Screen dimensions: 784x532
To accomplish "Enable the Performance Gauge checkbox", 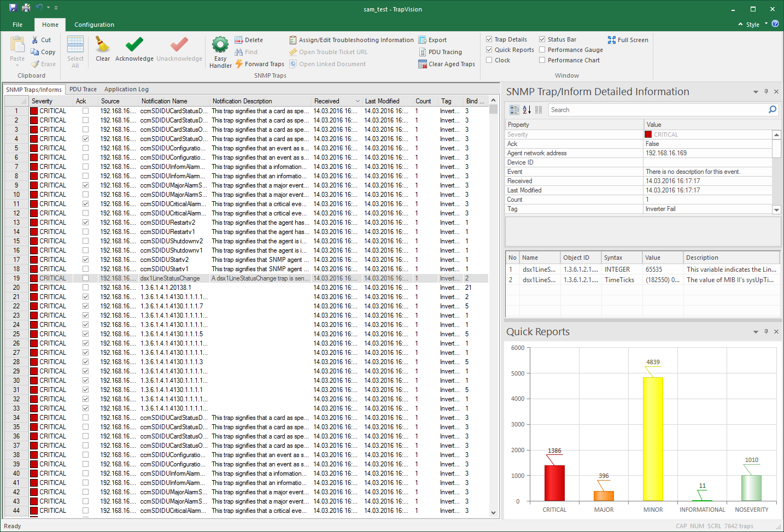I will pyautogui.click(x=542, y=50).
